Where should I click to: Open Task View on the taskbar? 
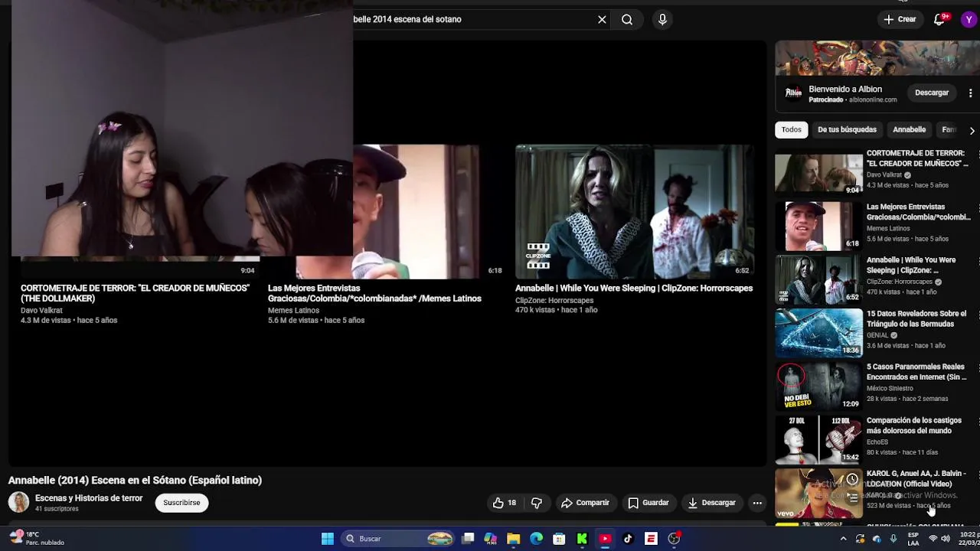coord(468,539)
